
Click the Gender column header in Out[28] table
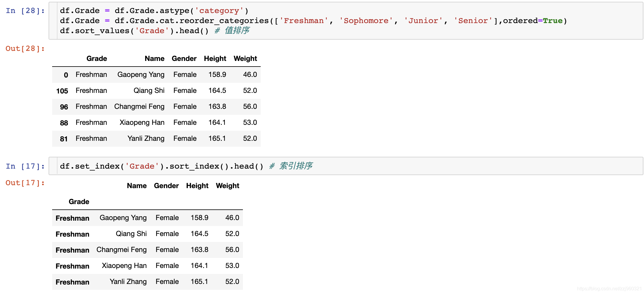(x=184, y=59)
